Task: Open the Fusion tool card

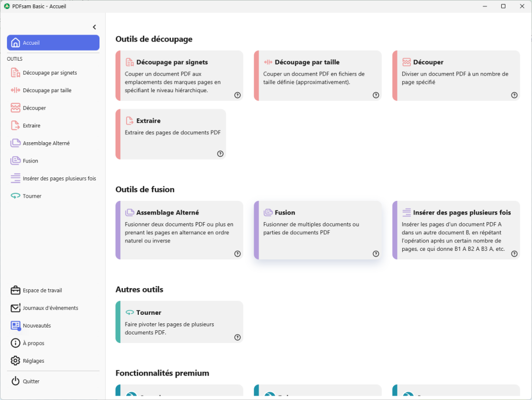Action: [x=318, y=230]
